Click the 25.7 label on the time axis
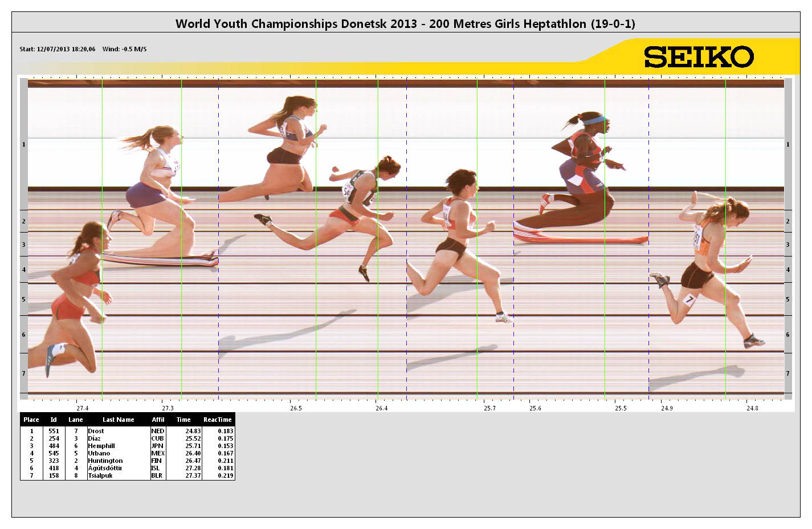Viewport: 812px width, 529px height. 489,408
